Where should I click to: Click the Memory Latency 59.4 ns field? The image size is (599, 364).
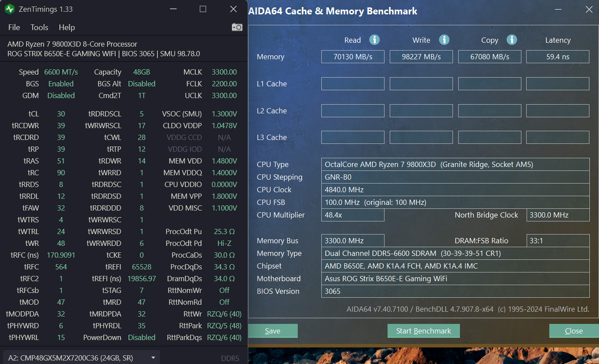(x=558, y=57)
